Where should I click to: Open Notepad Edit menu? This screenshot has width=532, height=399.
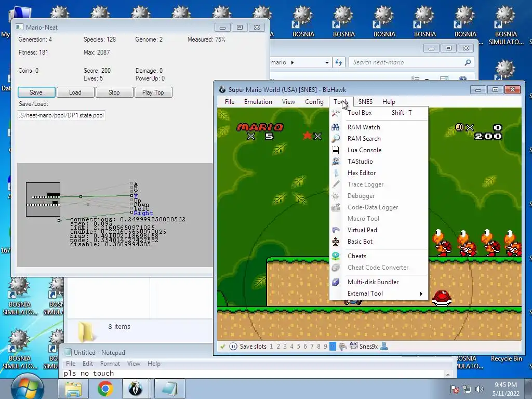(x=87, y=364)
